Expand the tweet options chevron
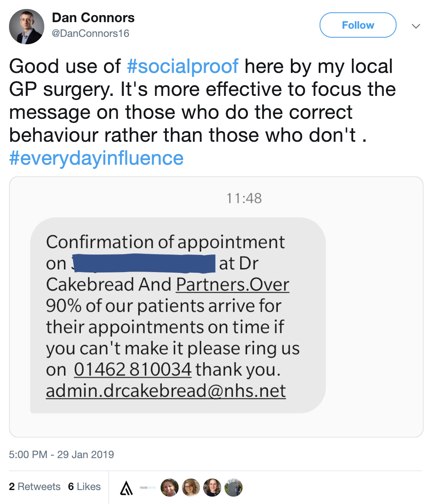431x504 pixels. coord(415,26)
